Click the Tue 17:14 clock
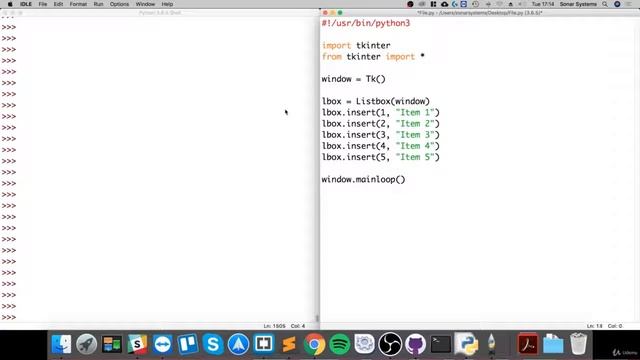This screenshot has height=360, width=640. (x=543, y=4)
